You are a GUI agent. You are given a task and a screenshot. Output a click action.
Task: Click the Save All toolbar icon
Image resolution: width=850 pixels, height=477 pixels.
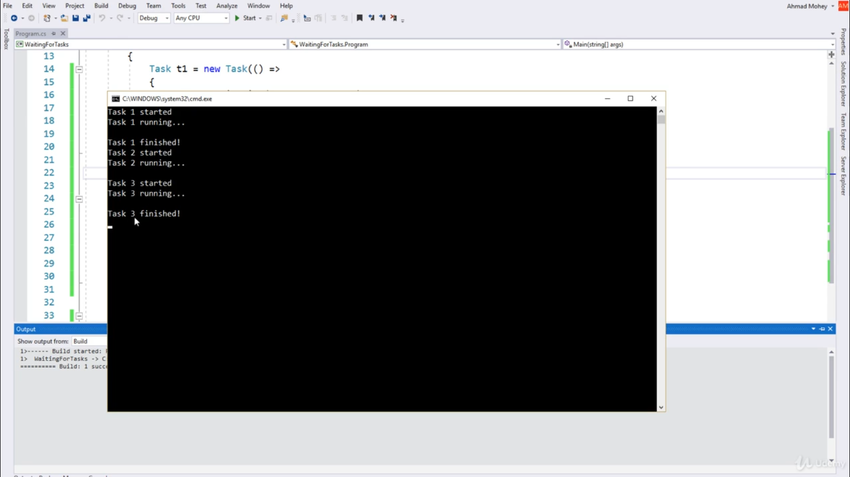coord(87,18)
